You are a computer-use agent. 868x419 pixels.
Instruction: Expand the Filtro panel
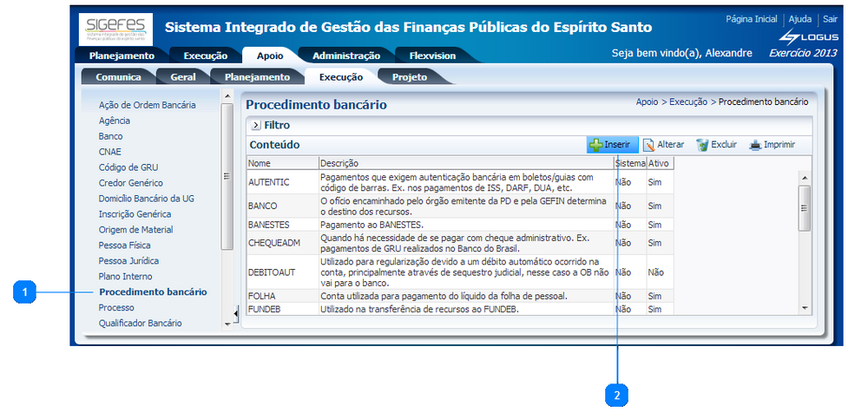(x=256, y=126)
